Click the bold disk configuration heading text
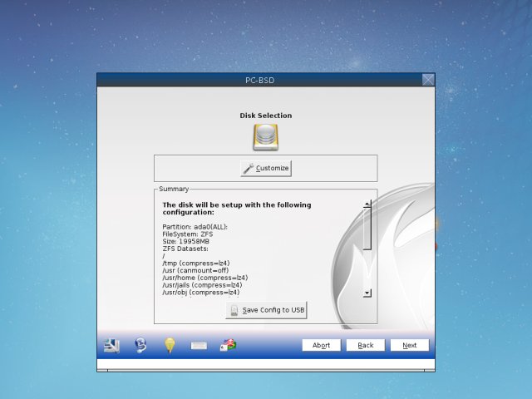This screenshot has height=399, width=532. (x=236, y=209)
